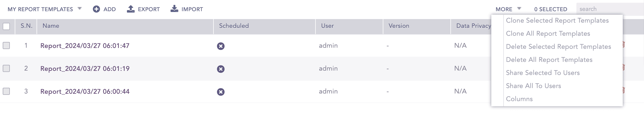Click the Export upload icon

(131, 9)
